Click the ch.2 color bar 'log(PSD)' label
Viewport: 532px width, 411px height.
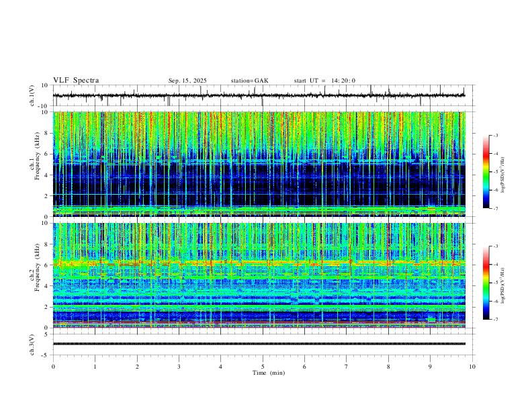click(503, 286)
